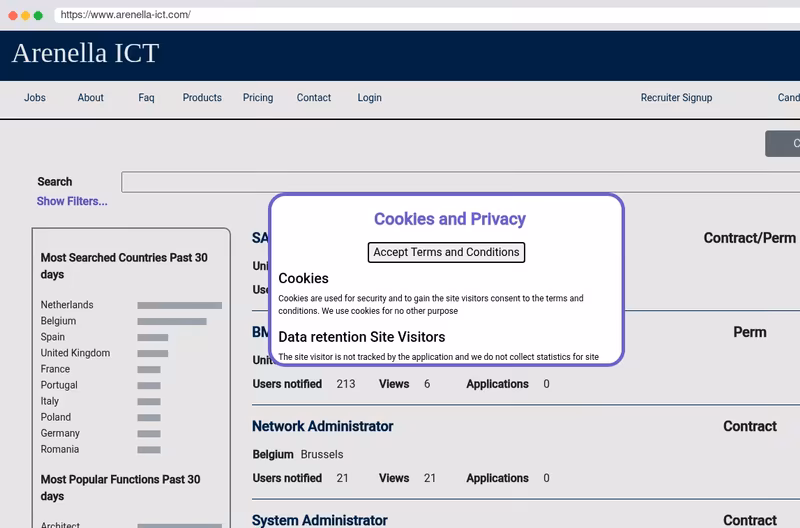Select United Kingdom in countries list
The width and height of the screenshot is (800, 528).
click(x=75, y=353)
